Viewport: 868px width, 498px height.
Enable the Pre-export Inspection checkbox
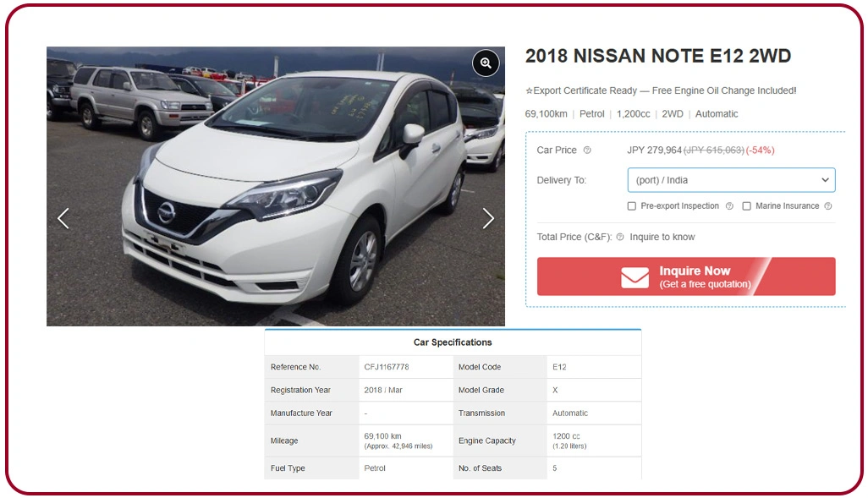click(632, 205)
